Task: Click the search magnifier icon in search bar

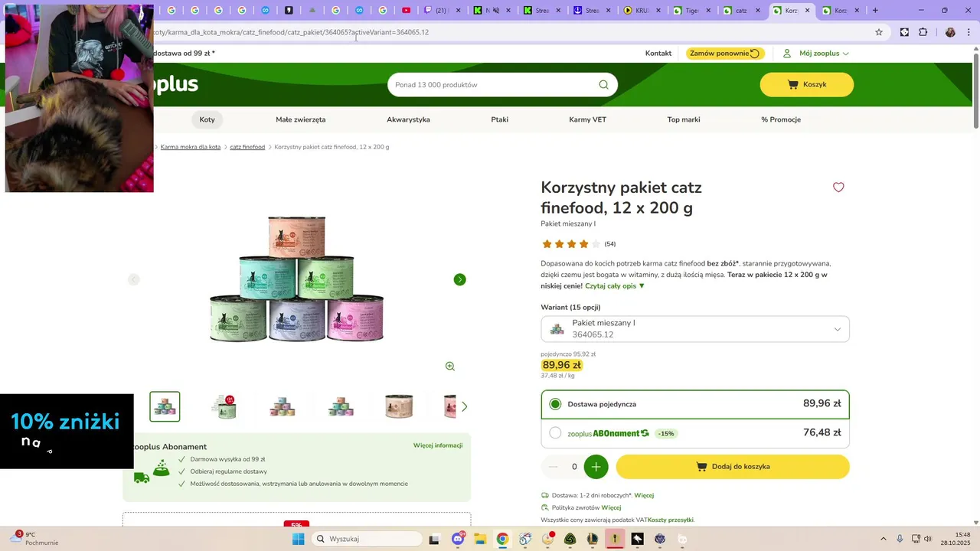Action: (603, 85)
